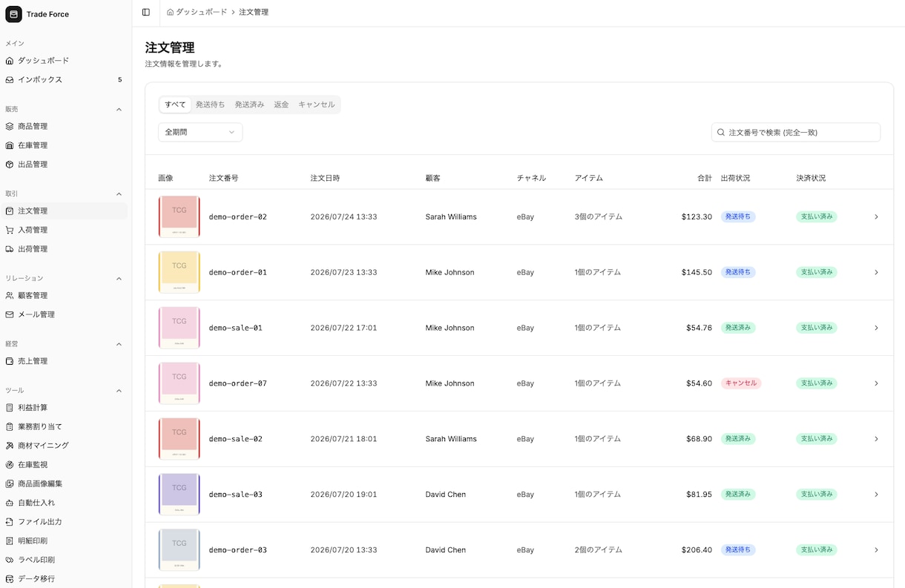Click order number demo-order-01
This screenshot has height=588, width=905.
pos(238,272)
